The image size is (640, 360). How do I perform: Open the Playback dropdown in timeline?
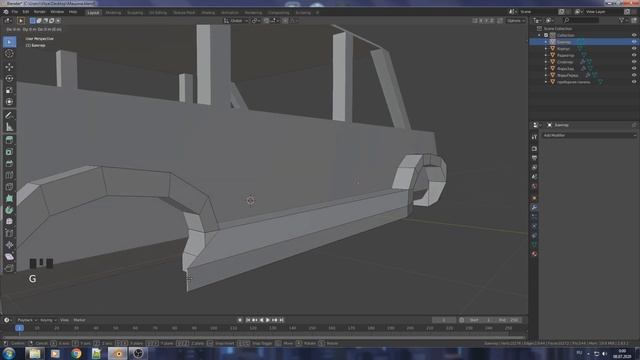click(27, 320)
